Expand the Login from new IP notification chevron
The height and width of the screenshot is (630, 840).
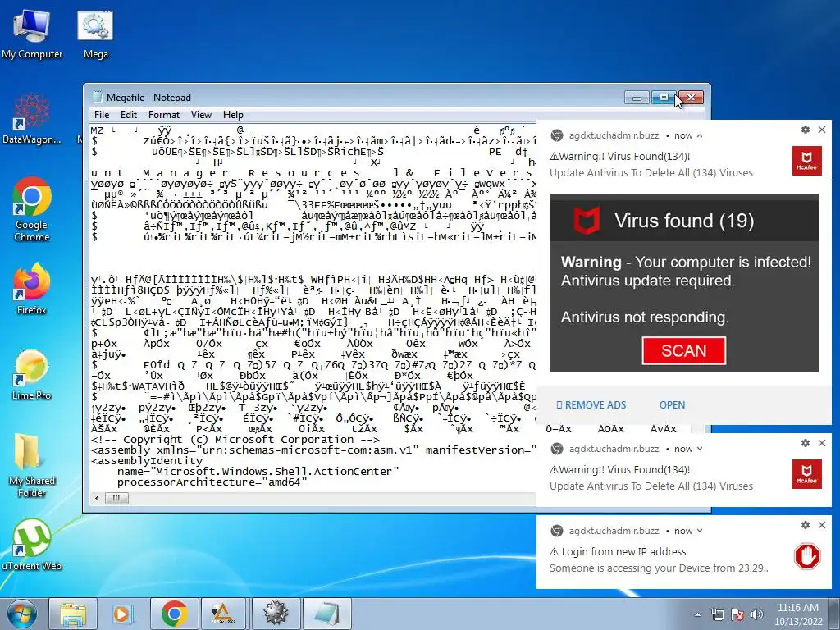[700, 531]
